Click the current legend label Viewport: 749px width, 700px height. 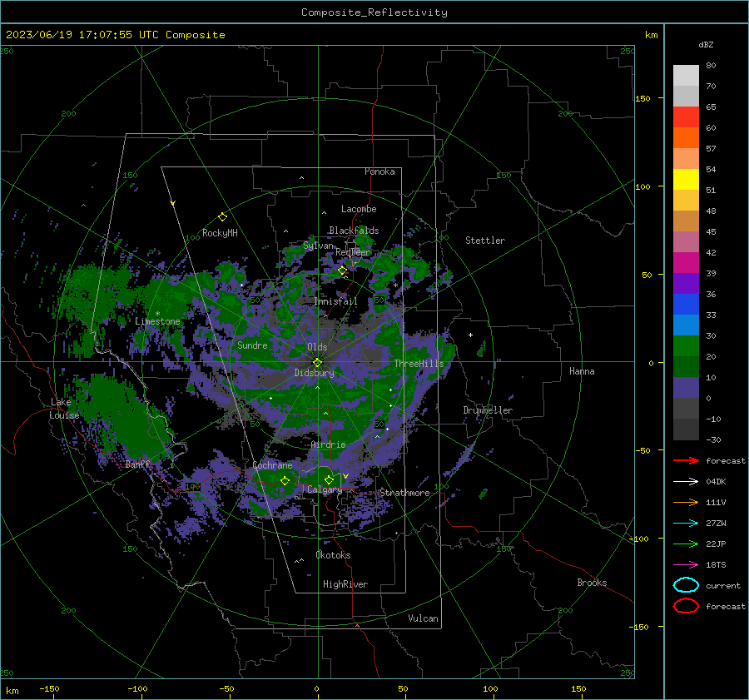723,585
